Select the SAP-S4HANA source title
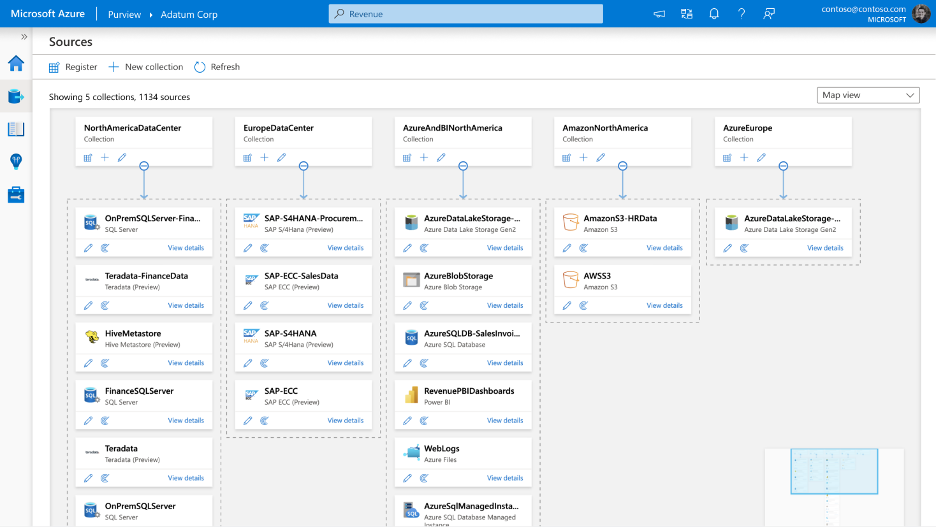 point(290,334)
